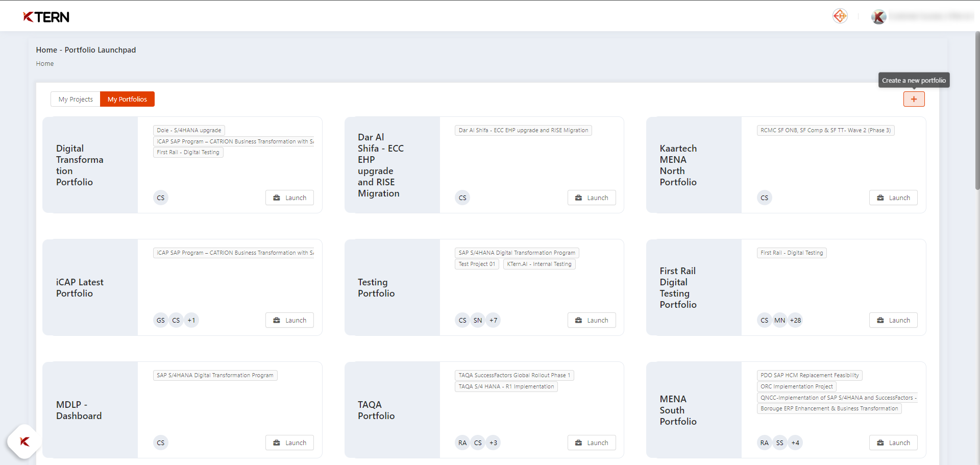This screenshot has height=465, width=980.
Task: Click the MENA South Portfolio title
Action: (x=678, y=410)
